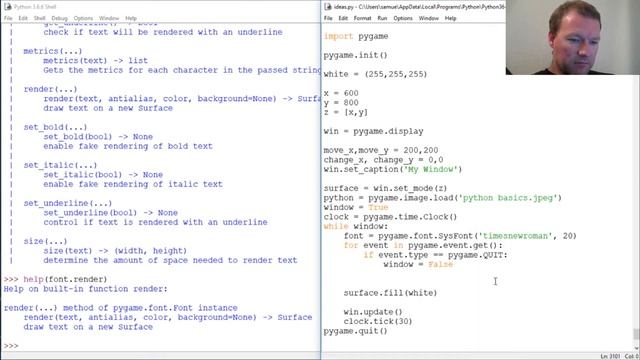Click 'metrics(text) -> list' line
The height and width of the screenshot is (360, 640).
click(96, 60)
